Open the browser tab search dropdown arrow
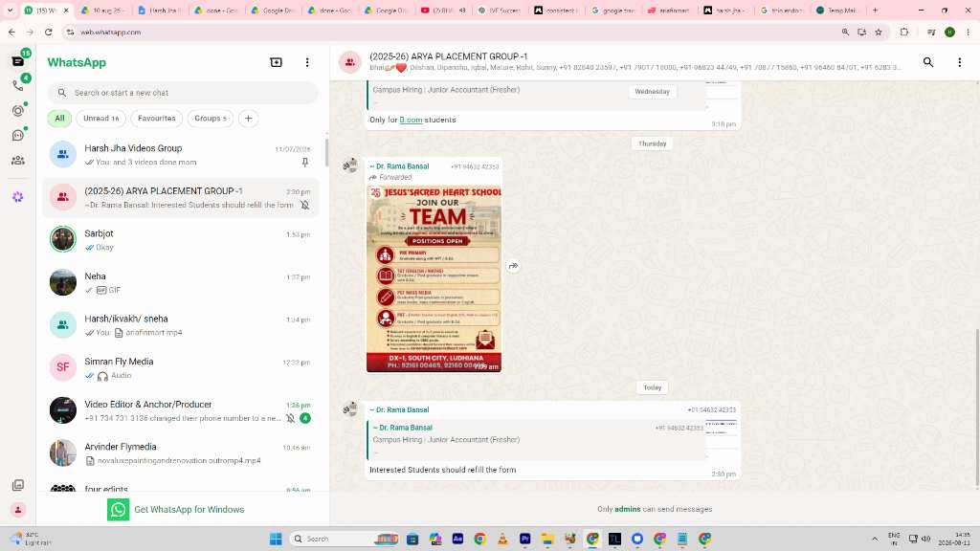The width and height of the screenshot is (980, 551). click(10, 10)
